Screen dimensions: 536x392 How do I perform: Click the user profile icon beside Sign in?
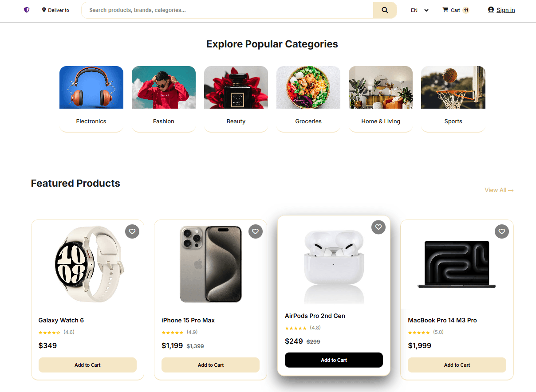coord(491,10)
